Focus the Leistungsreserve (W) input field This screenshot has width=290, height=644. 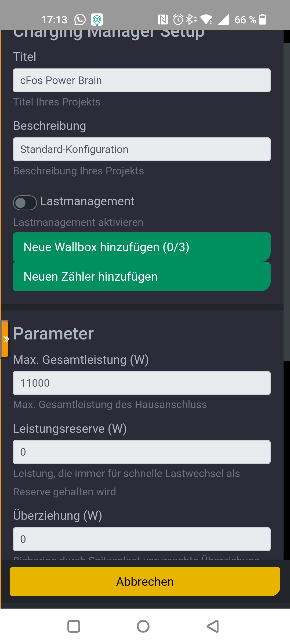click(142, 452)
